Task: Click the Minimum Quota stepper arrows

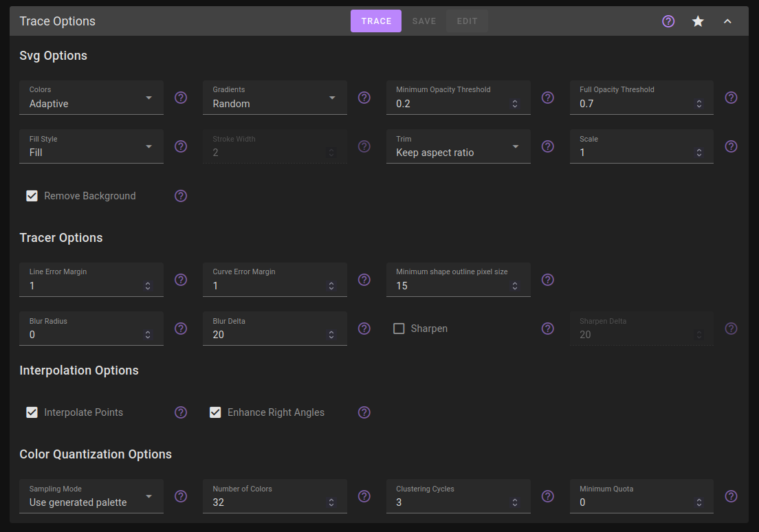Action: coord(699,502)
